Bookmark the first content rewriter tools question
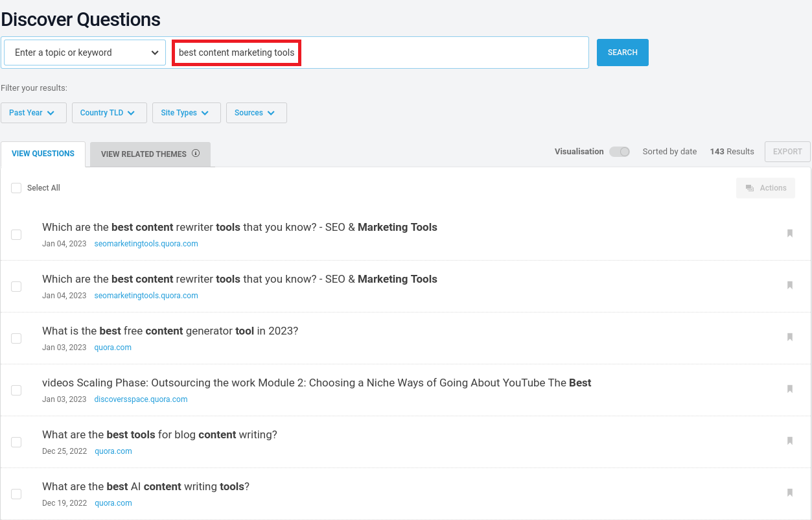The height and width of the screenshot is (520, 812). pyautogui.click(x=789, y=233)
